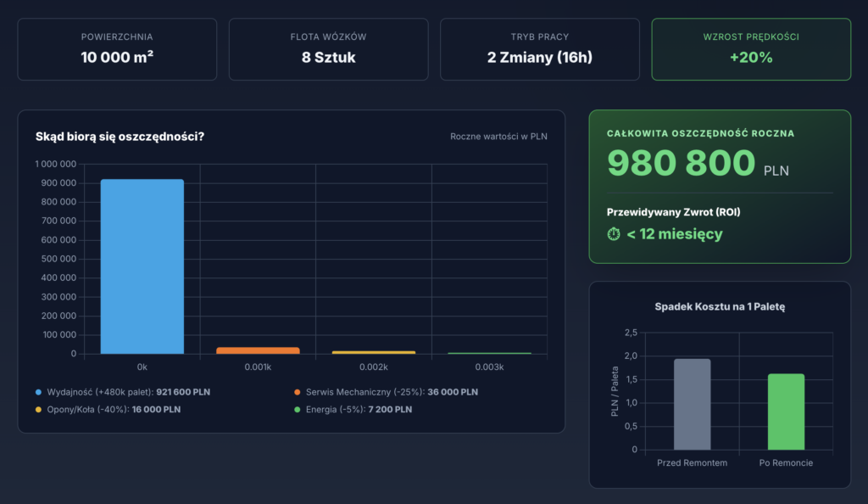Click the stopwatch icon beside ROI value
Viewport: 868px width, 504px height.
615,234
